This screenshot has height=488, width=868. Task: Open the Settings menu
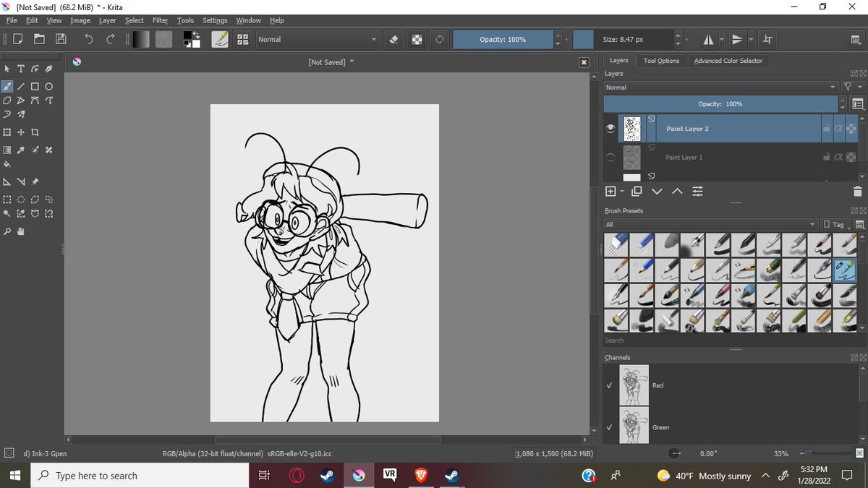click(215, 20)
